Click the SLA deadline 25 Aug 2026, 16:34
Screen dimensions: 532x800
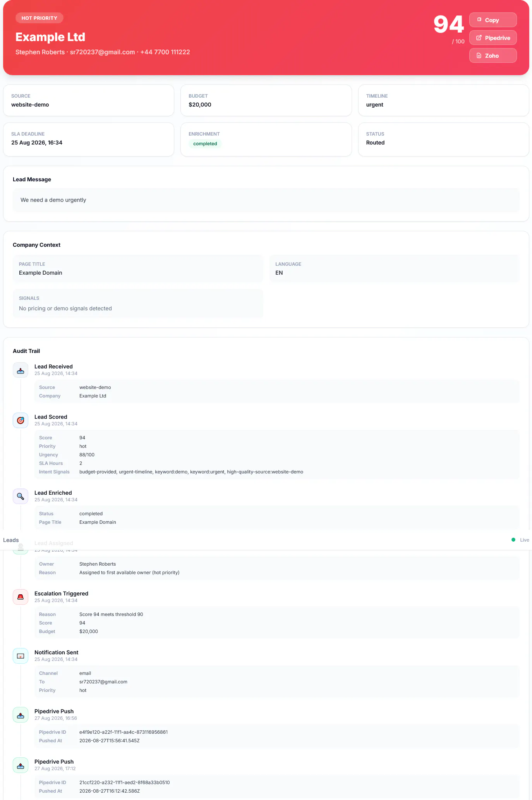click(x=37, y=143)
